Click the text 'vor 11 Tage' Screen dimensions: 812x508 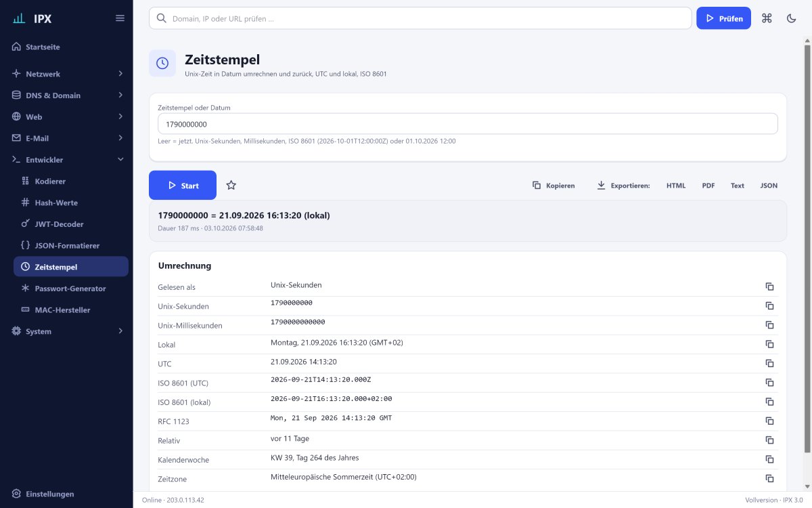tap(289, 438)
